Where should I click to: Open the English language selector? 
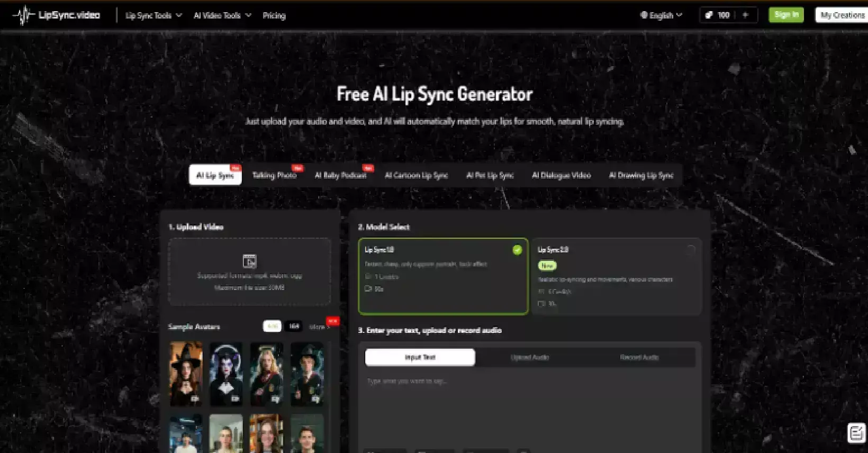(662, 15)
